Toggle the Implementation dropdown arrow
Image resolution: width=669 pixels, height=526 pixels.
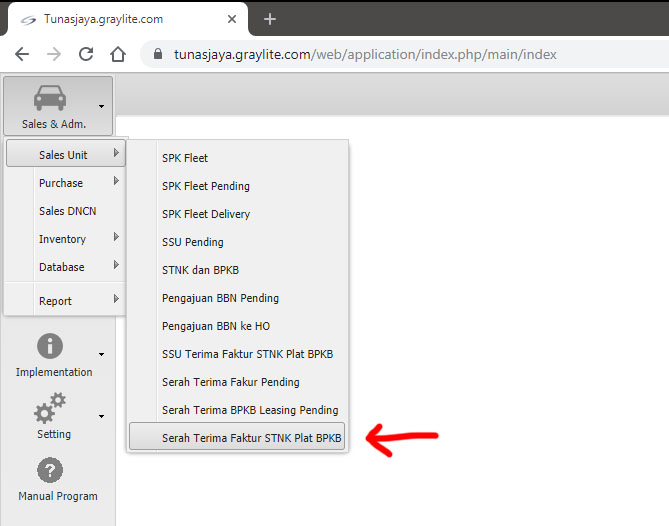click(101, 354)
